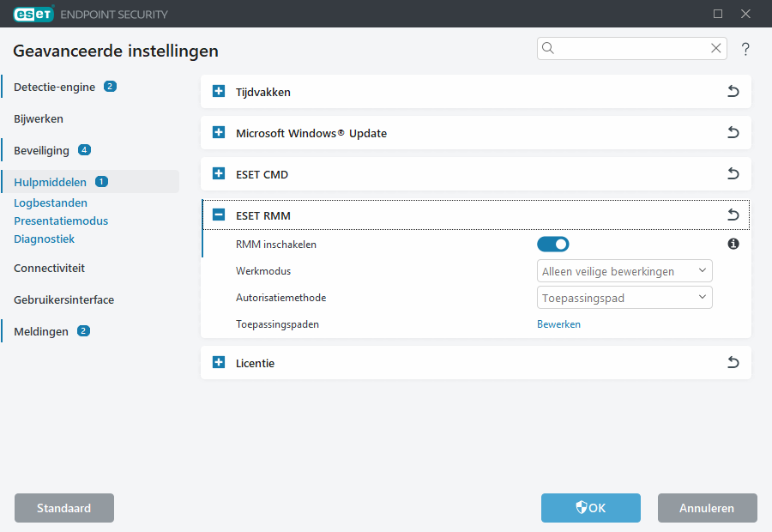Reset the ESET CMD section
The height and width of the screenshot is (532, 772).
pos(733,174)
